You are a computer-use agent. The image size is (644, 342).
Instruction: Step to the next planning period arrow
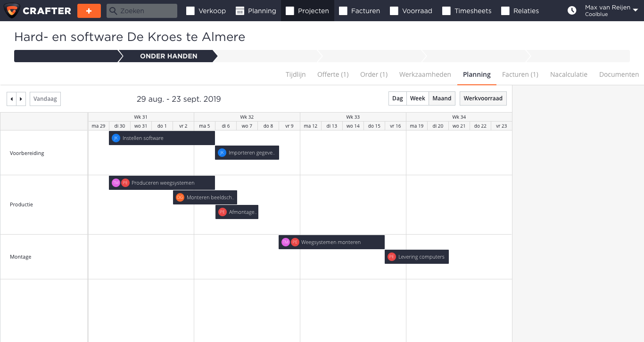20,98
